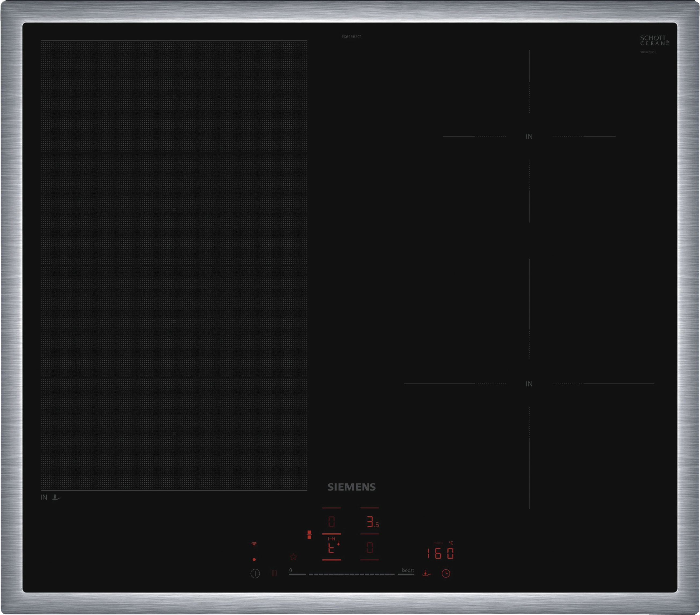Image resolution: width=700 pixels, height=615 pixels.
Task: Select the front-right zone display showing 0
Action: (x=369, y=548)
